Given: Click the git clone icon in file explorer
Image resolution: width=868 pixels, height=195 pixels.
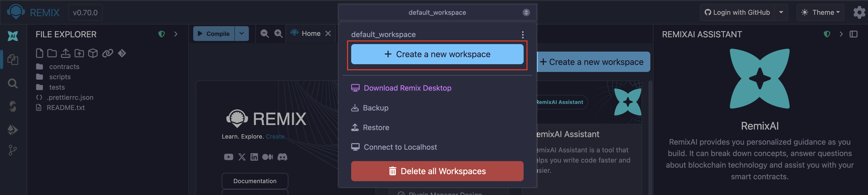Looking at the screenshot, I should tap(122, 53).
